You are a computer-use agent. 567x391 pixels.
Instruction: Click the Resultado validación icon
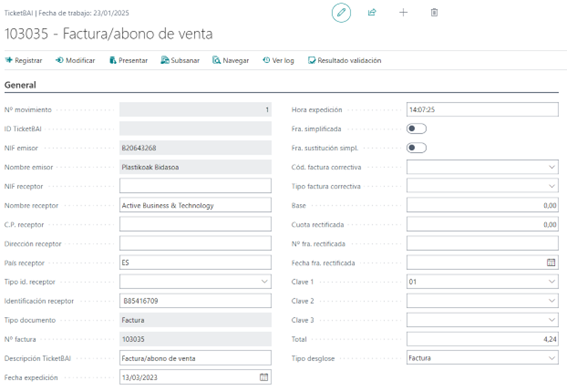pyautogui.click(x=312, y=60)
